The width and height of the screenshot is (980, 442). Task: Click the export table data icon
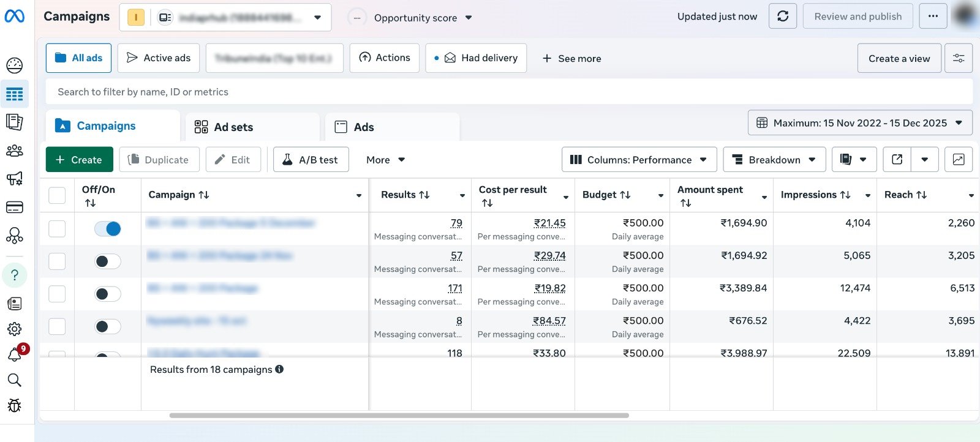(x=897, y=160)
